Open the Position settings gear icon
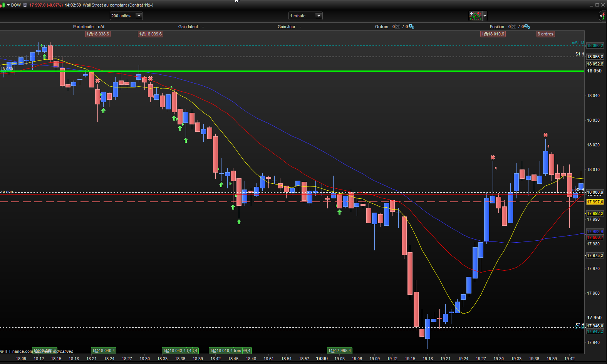The image size is (607, 364). (527, 27)
